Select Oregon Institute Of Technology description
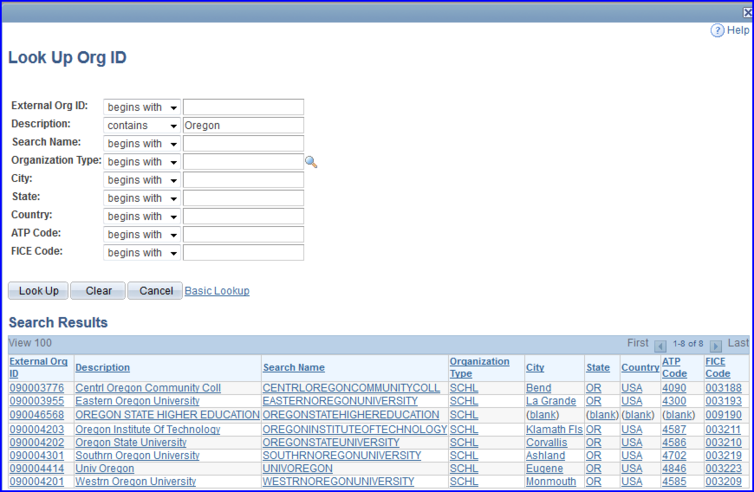The width and height of the screenshot is (754, 492). tap(148, 429)
